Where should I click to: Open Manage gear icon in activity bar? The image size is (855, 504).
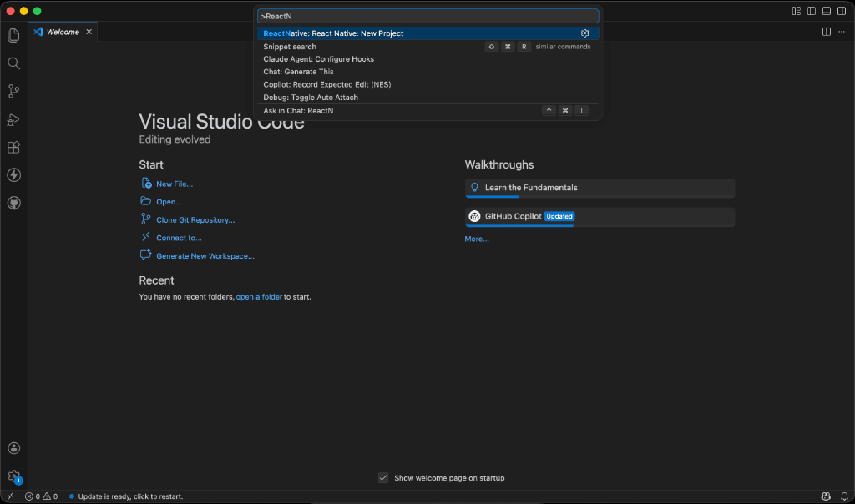13,476
